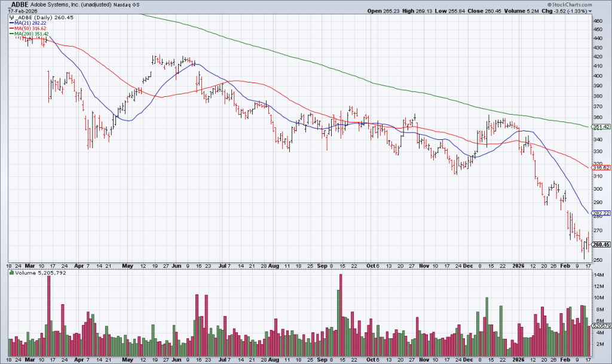Click the Volume 5,205,792 legend text
Screen dimensions: 612x364
[x=41, y=273]
